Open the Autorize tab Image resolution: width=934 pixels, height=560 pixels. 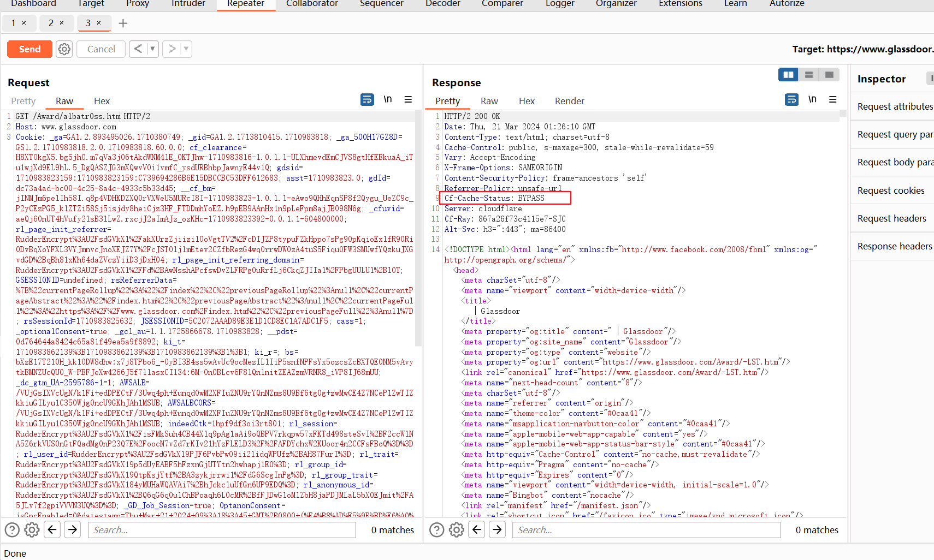point(787,4)
